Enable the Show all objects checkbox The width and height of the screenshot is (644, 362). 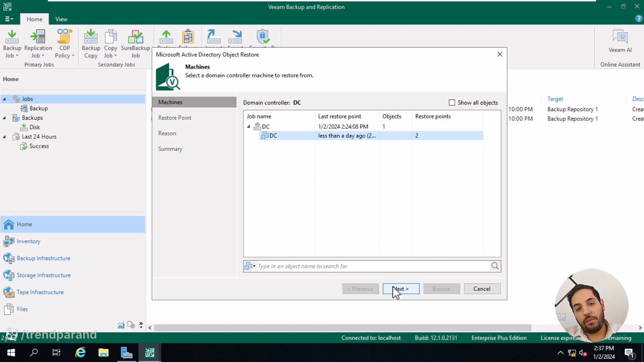tap(452, 103)
